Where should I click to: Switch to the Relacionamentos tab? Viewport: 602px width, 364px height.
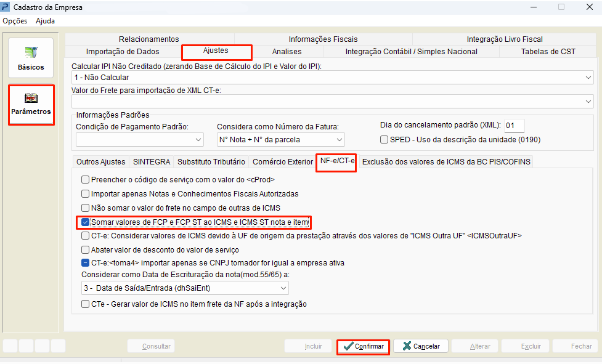tap(149, 39)
